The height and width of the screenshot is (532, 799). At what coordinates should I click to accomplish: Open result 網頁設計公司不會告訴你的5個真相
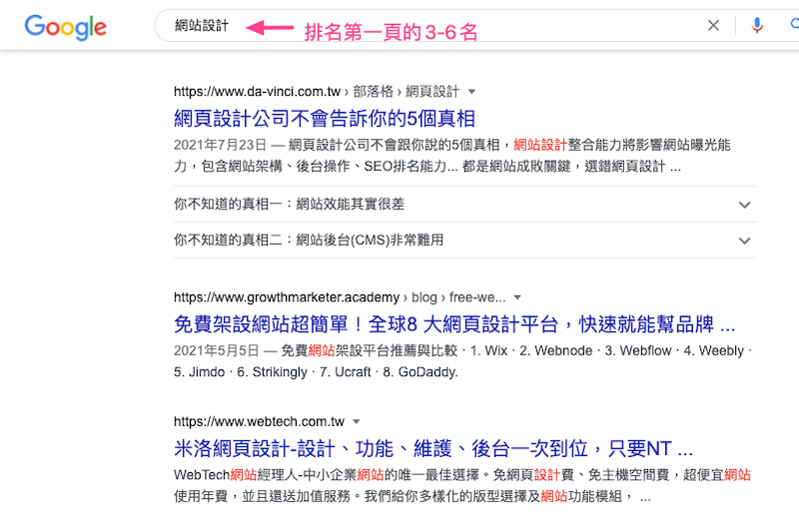point(324,119)
